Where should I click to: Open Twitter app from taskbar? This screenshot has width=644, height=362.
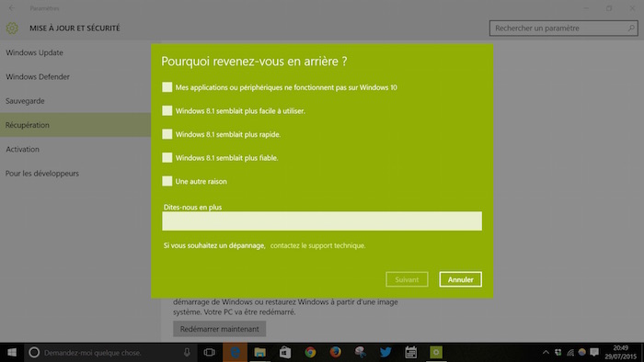tap(385, 353)
